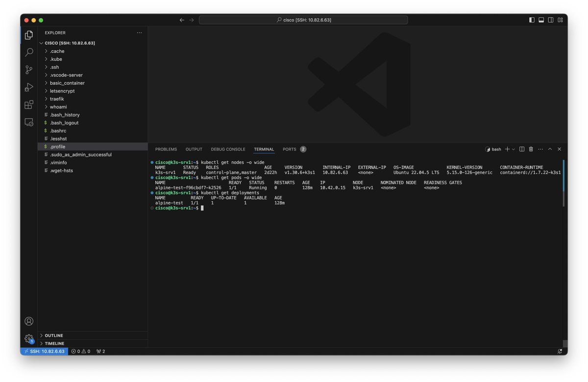This screenshot has width=588, height=382.
Task: Open the Customize Layout icon
Action: 560,20
